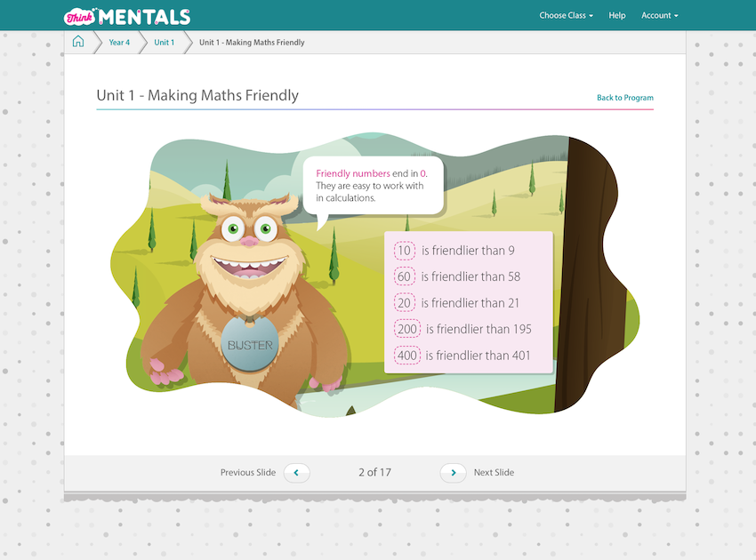
Task: Go to Year 4 breadcrumb
Action: tap(119, 43)
